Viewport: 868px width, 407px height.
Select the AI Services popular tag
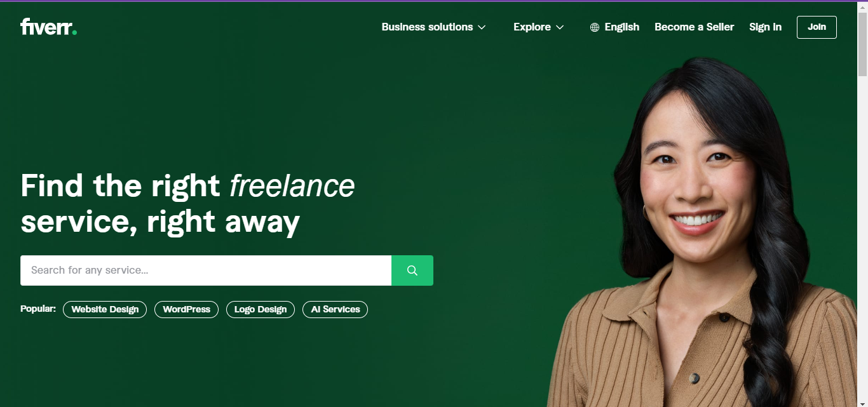336,310
